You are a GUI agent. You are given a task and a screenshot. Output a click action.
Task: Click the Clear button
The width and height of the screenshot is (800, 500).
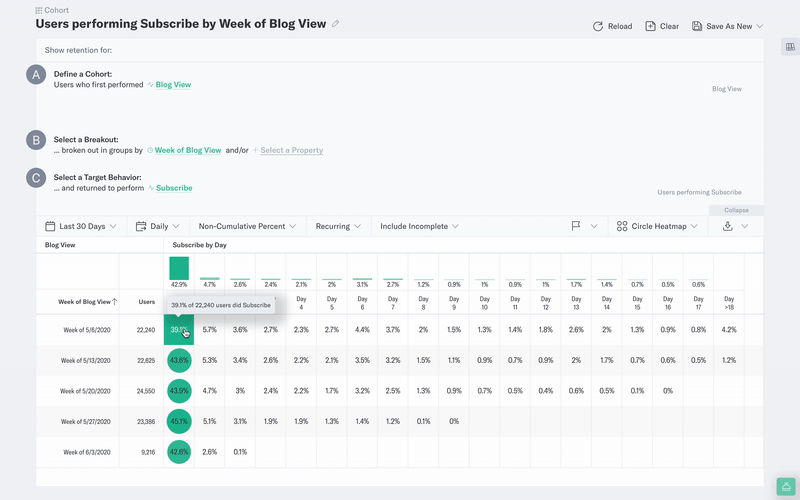pyautogui.click(x=662, y=26)
